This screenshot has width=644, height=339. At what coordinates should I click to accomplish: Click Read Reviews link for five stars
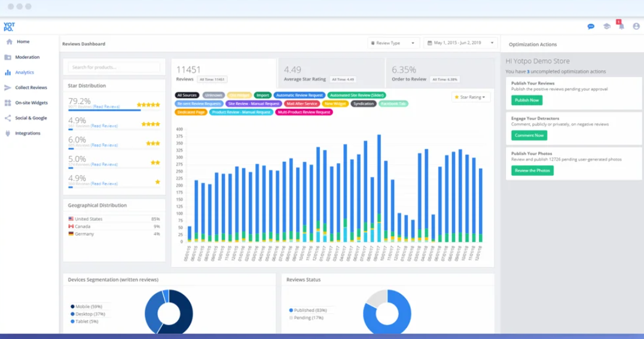(x=106, y=107)
